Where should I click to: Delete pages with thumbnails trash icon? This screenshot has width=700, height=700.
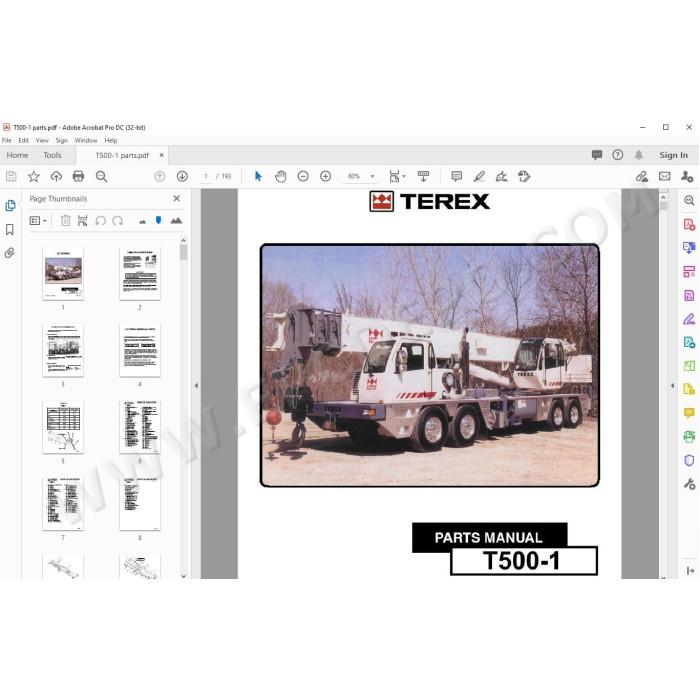tap(66, 221)
